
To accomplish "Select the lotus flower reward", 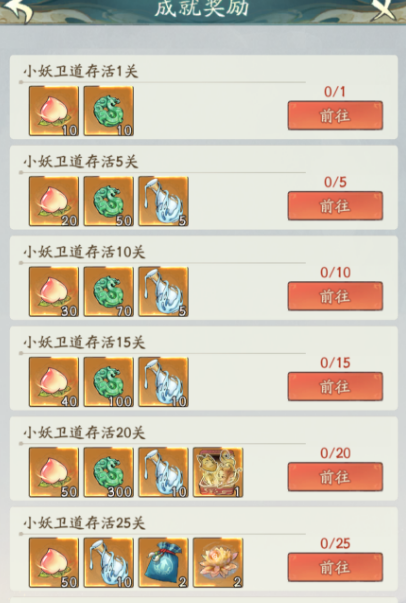I will 218,563.
